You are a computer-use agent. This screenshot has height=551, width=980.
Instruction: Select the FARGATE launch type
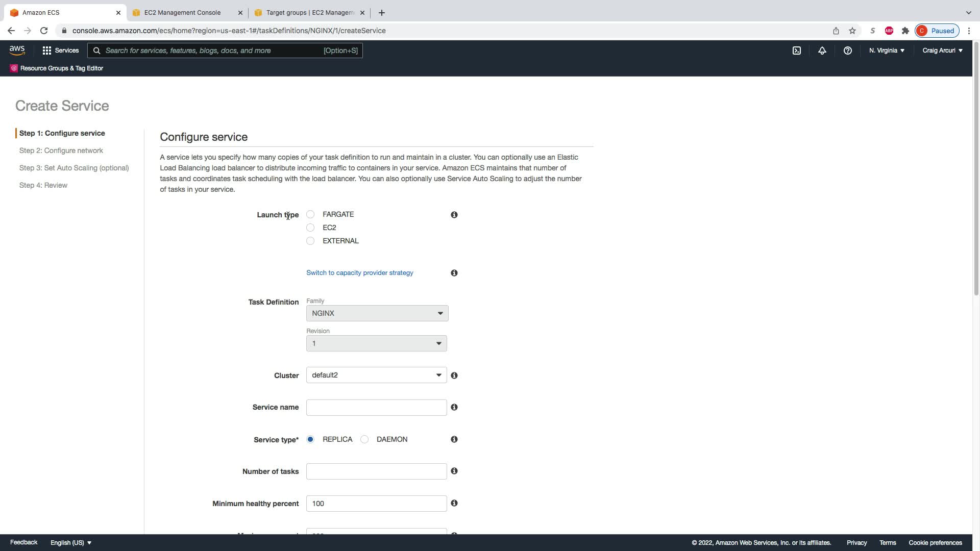click(x=310, y=214)
